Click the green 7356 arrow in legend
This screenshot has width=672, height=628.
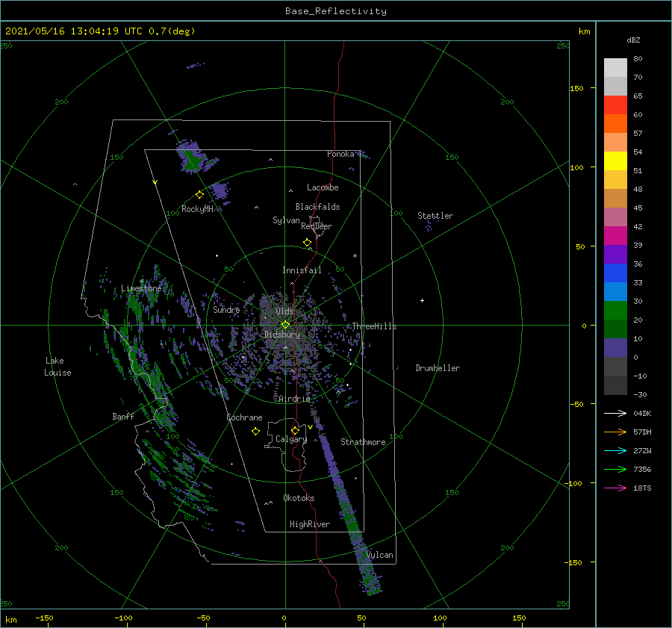(x=615, y=470)
